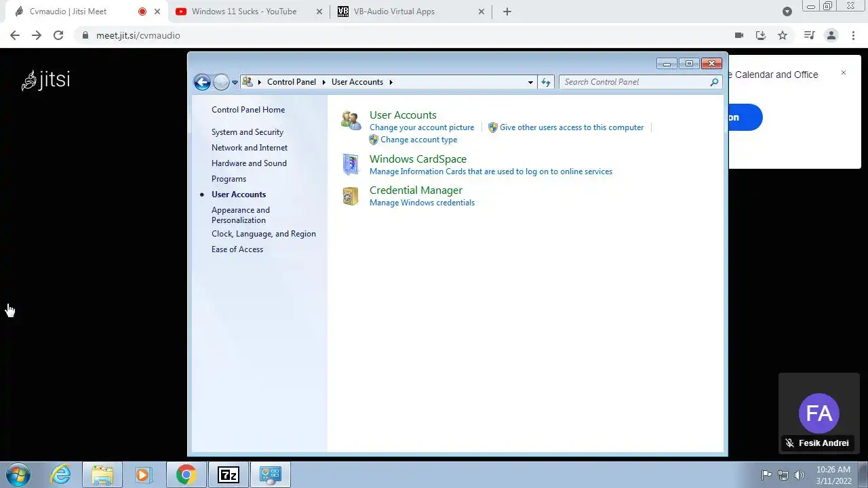
Task: Click the Credential Manager vault icon
Action: 351,196
